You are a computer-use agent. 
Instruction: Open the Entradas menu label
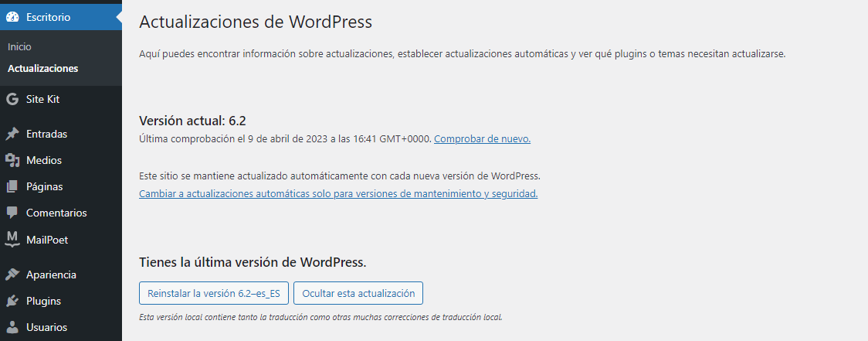(46, 135)
